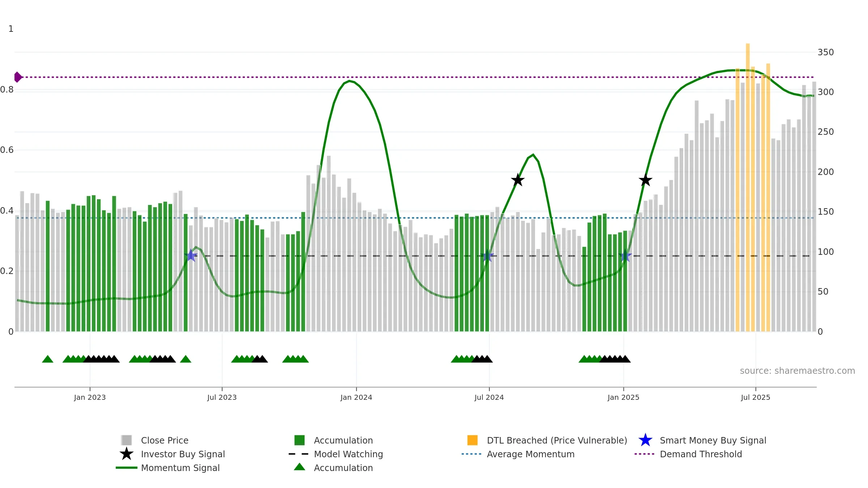Click the Jul 2024 x-axis label
The image size is (868, 488).
coord(489,397)
